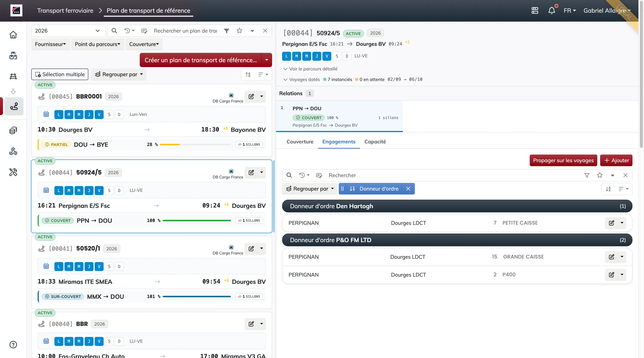Edit the GRANDE CAISSE engagement
Screen dimensions: 644x358
[x=612, y=257]
